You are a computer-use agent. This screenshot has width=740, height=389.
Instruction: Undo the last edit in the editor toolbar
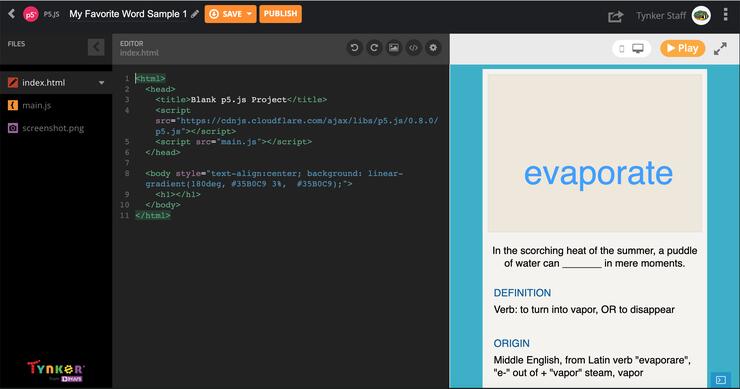[354, 48]
